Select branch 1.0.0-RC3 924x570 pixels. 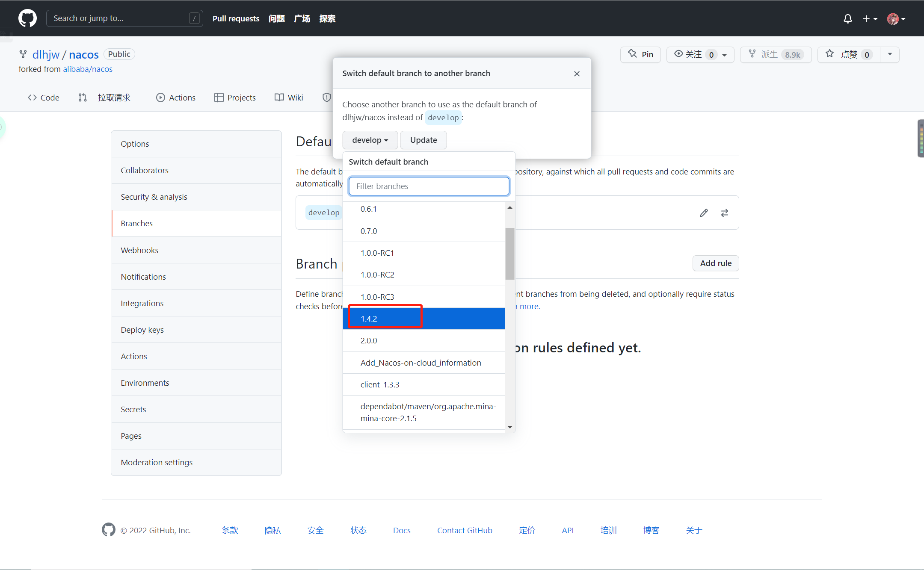click(423, 297)
